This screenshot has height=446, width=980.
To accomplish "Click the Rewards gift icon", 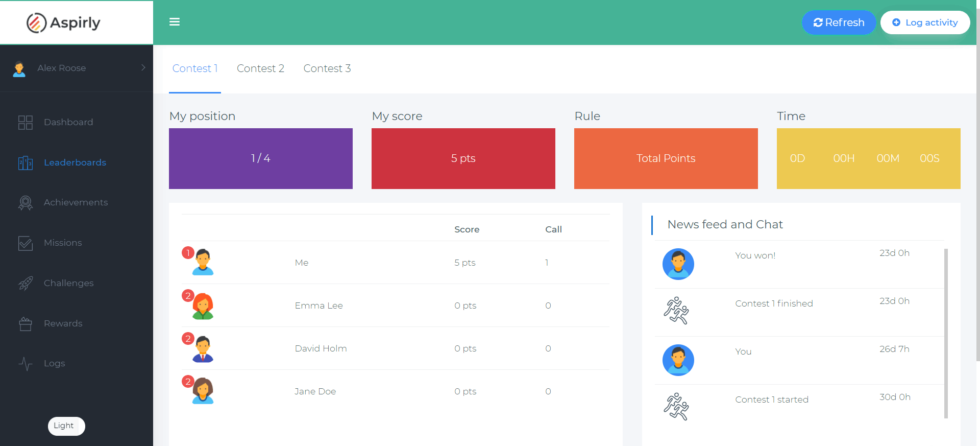I will click(x=26, y=323).
